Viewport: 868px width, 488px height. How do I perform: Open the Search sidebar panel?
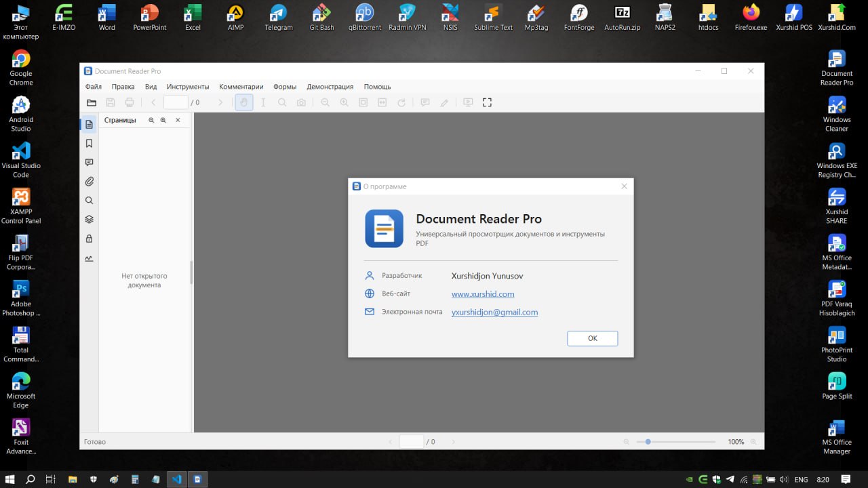coord(89,201)
